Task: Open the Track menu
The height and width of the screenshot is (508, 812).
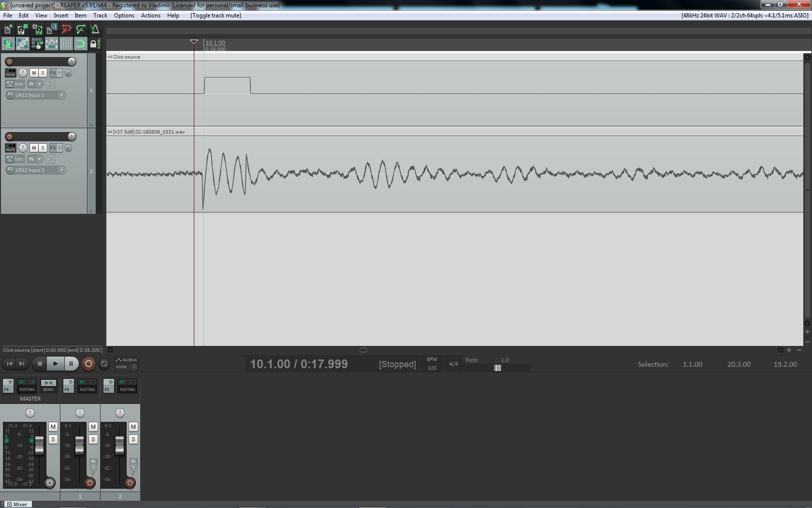Action: click(x=100, y=15)
